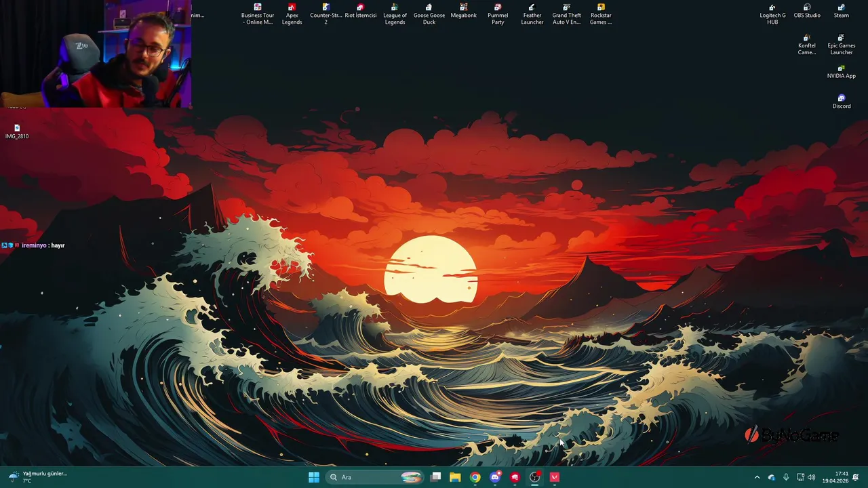Image resolution: width=868 pixels, height=488 pixels.
Task: Click the microphone tray icon
Action: point(786,477)
